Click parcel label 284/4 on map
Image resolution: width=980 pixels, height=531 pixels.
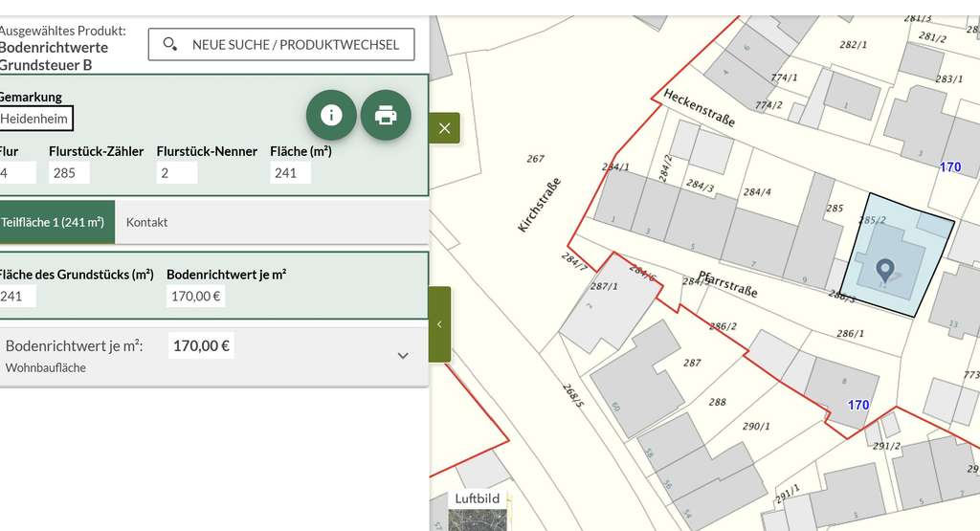[757, 191]
